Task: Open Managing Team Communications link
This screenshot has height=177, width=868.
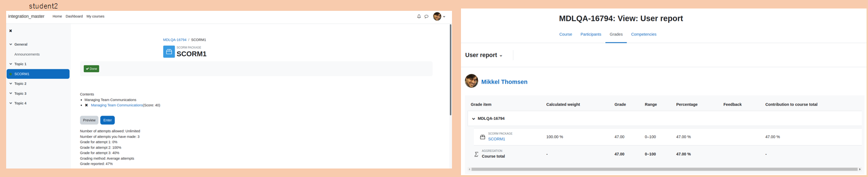Action: [x=116, y=105]
